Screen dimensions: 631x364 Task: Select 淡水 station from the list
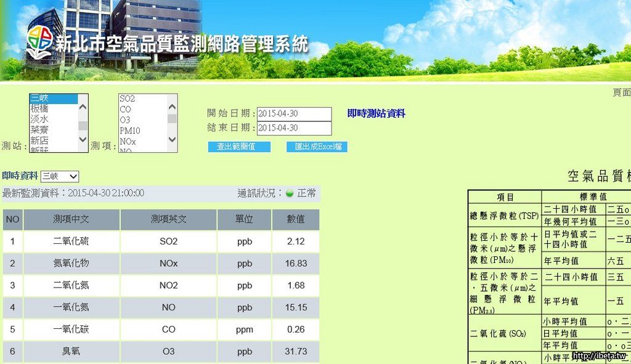(39, 119)
